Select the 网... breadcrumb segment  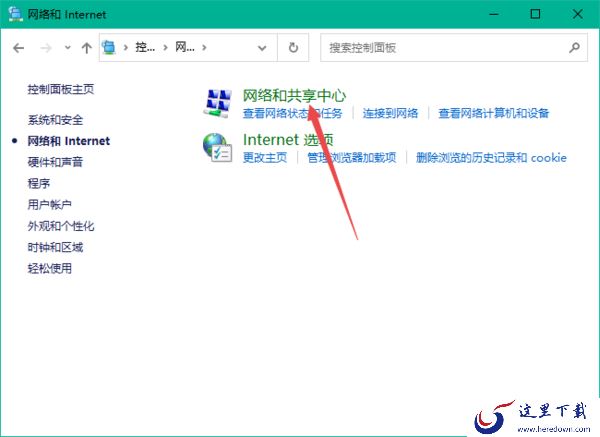(185, 47)
